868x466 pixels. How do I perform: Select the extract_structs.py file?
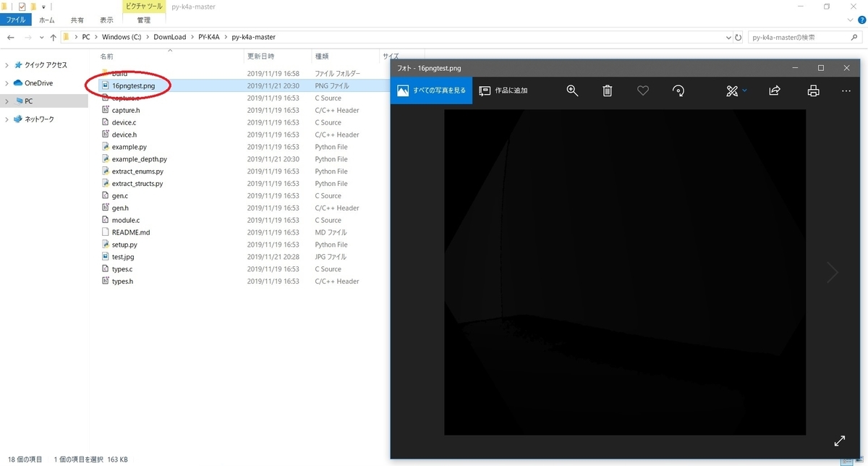[x=137, y=184]
